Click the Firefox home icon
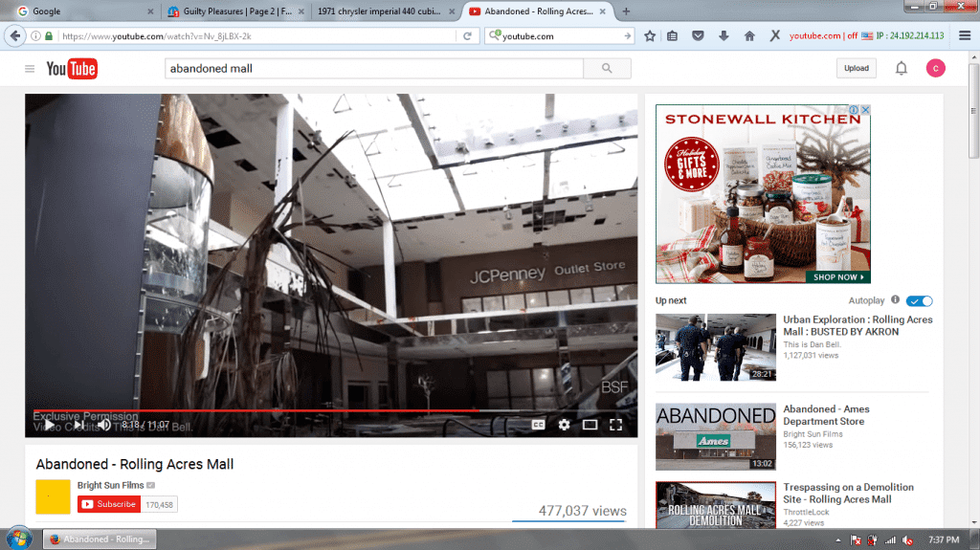Image resolution: width=980 pixels, height=550 pixels. pyautogui.click(x=748, y=36)
